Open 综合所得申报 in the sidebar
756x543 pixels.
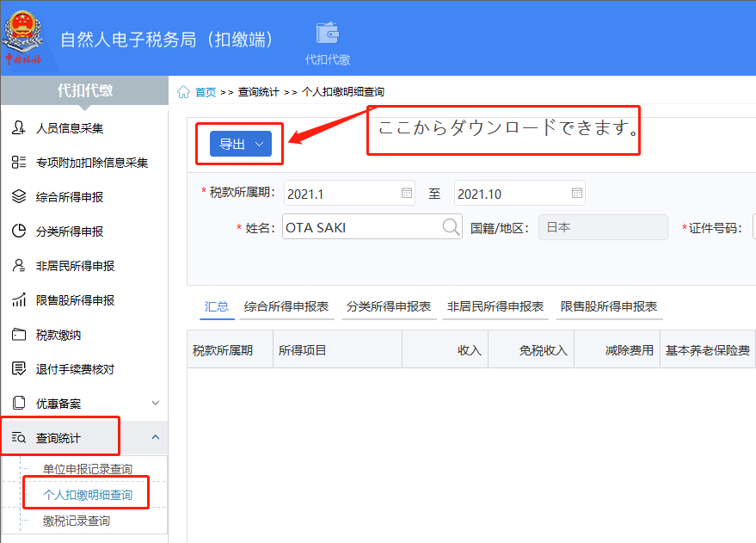point(69,197)
